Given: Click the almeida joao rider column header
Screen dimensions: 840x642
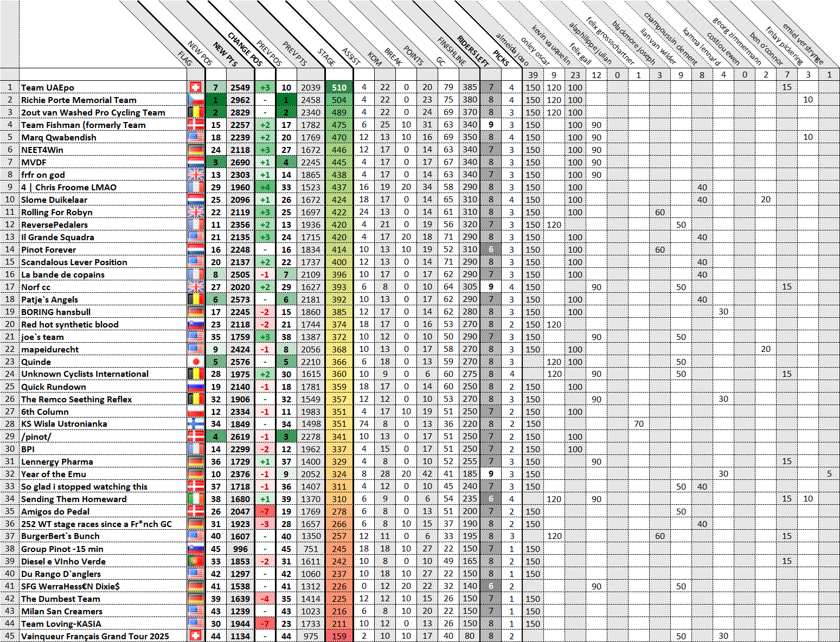Looking at the screenshot, I should tap(512, 49).
